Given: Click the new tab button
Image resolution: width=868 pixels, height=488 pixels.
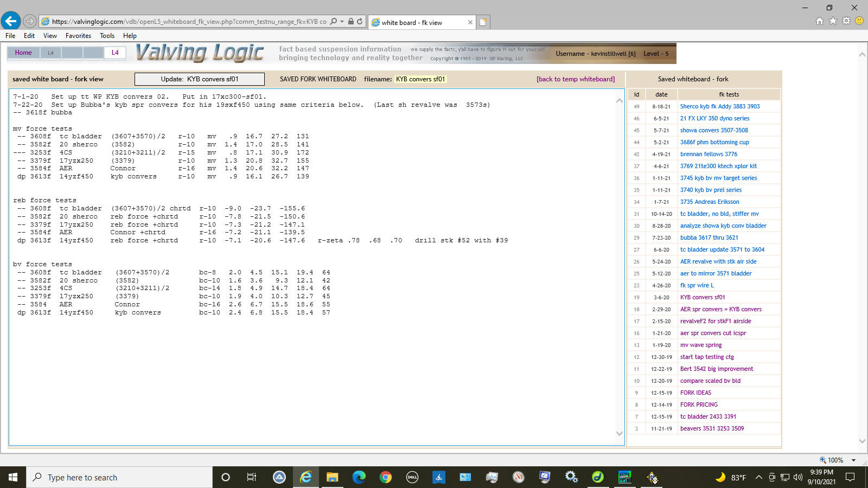Looking at the screenshot, I should [483, 22].
